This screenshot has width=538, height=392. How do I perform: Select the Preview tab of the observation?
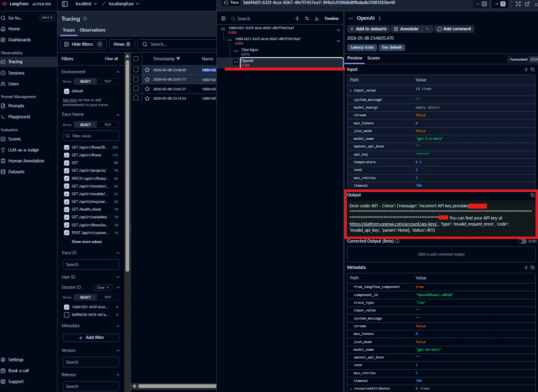coord(354,58)
